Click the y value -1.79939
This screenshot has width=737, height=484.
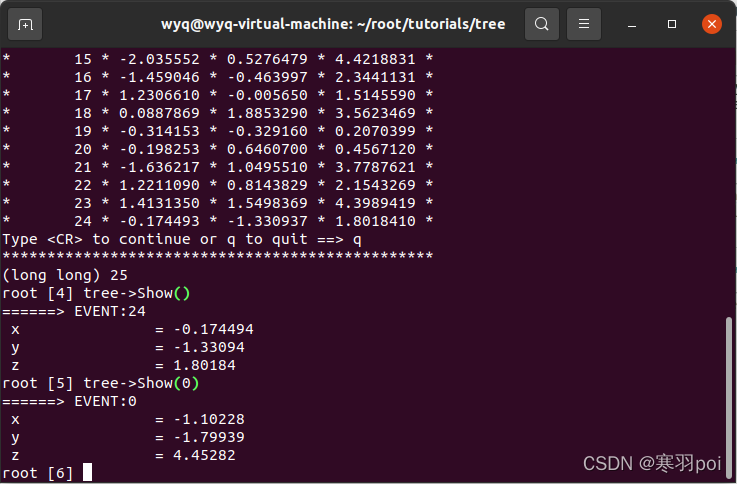pyautogui.click(x=209, y=437)
